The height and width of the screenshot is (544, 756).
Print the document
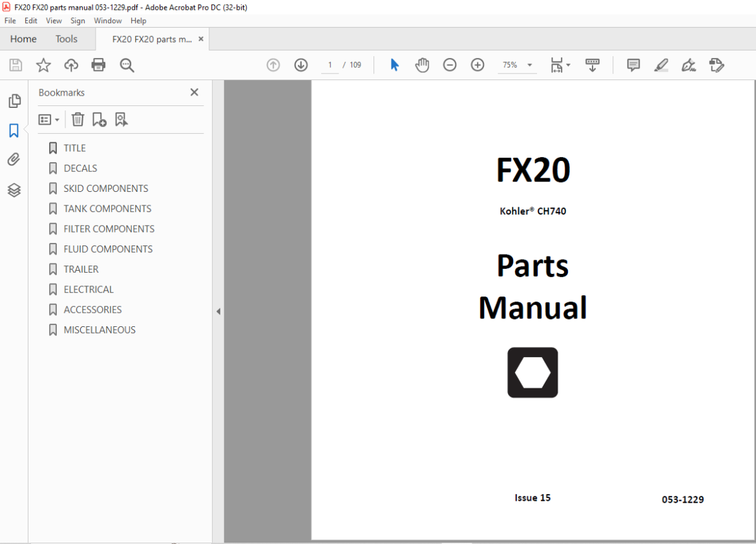coord(98,65)
